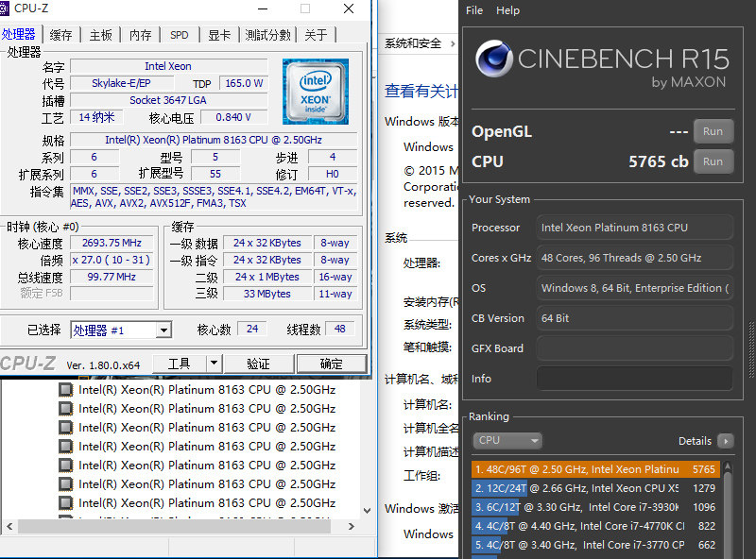
Task: Click the Cores x GHz field
Action: coord(634,258)
